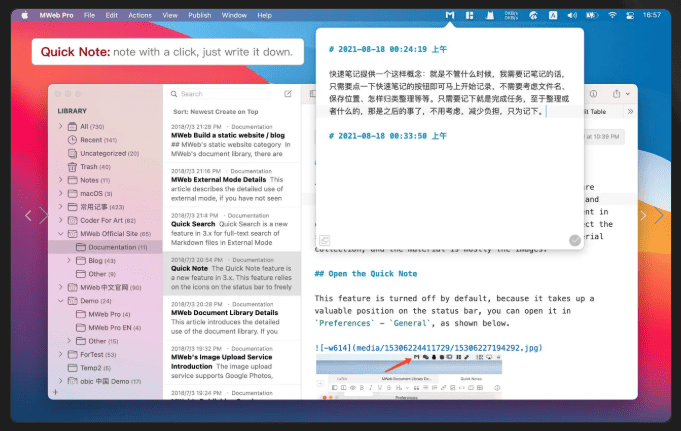Viewport: 681px width, 431px height.
Task: Open the Help menu
Action: click(x=264, y=15)
